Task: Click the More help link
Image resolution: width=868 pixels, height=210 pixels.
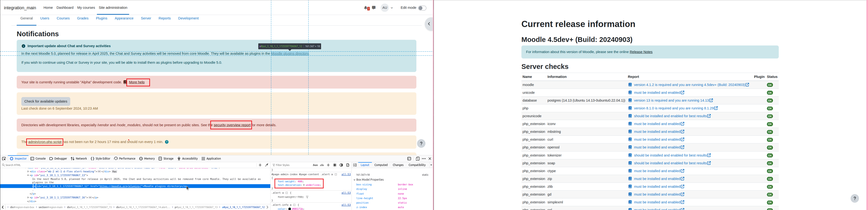Action: 137,82
